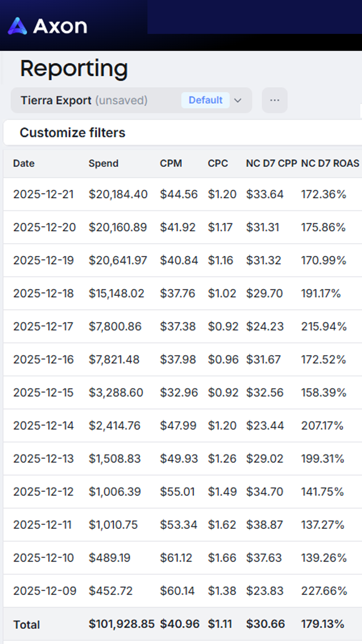
Task: Open the three-dot more options menu
Action: click(275, 100)
